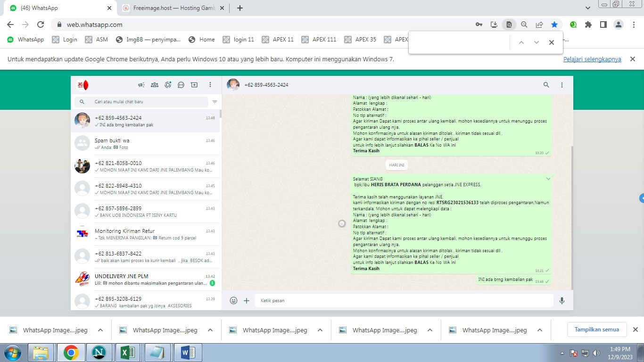Click the taskbar volume speaker icon

tap(596, 353)
